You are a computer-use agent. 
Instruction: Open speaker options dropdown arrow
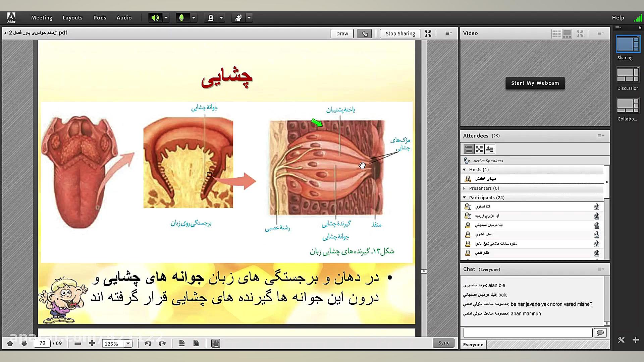166,18
